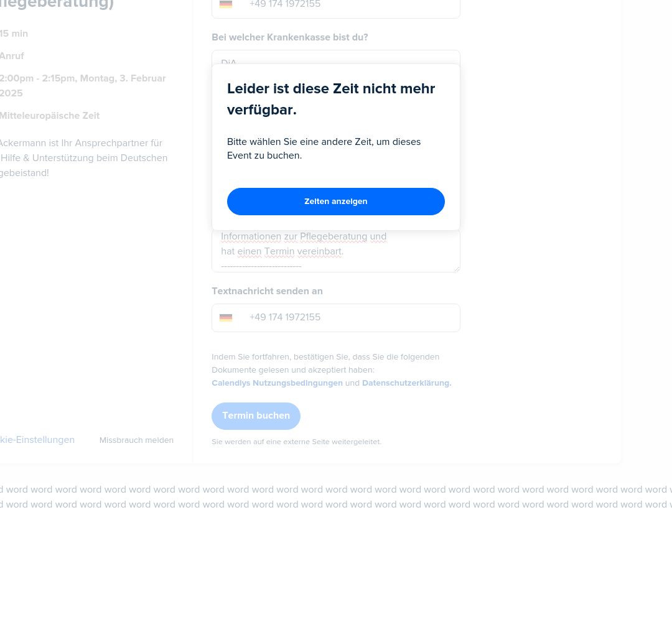This screenshot has height=637, width=672.
Task: Focus the phone number input under Textnachricht senden an
Action: pyautogui.click(x=335, y=317)
